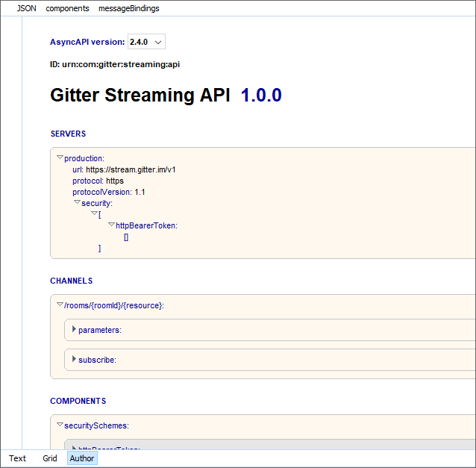Click the JSON breadcrumb item
The width and height of the screenshot is (476, 468).
click(x=26, y=8)
